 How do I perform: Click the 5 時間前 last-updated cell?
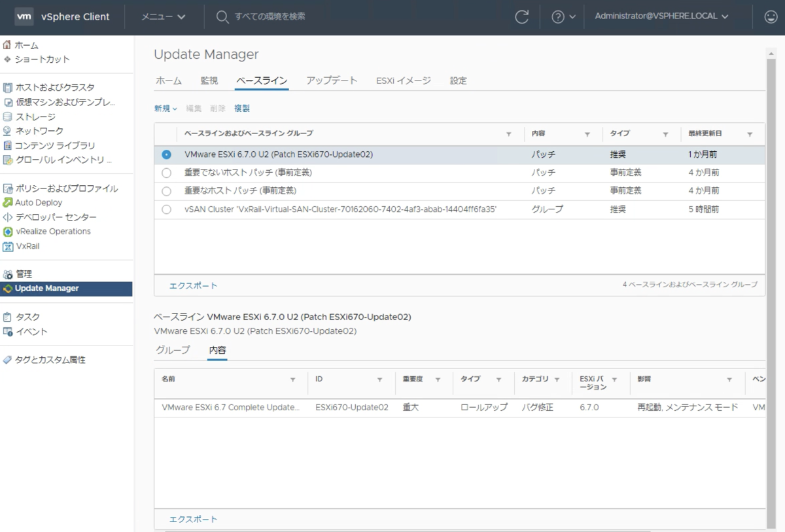tap(704, 209)
